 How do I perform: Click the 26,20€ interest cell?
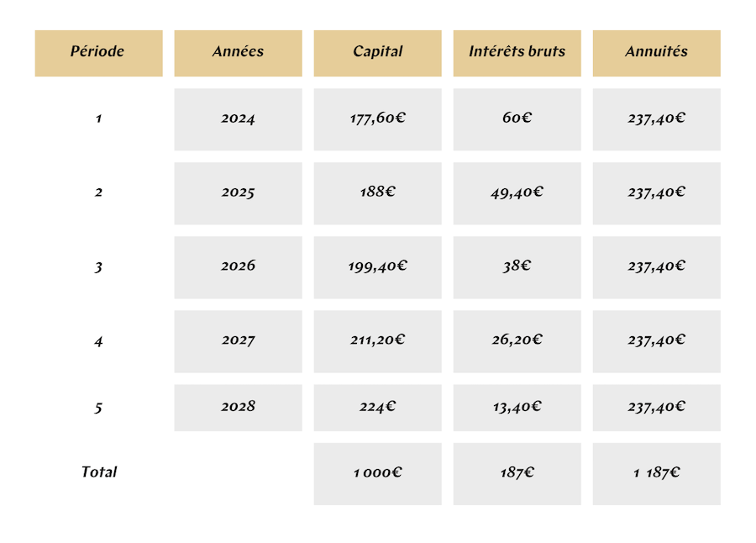517,341
